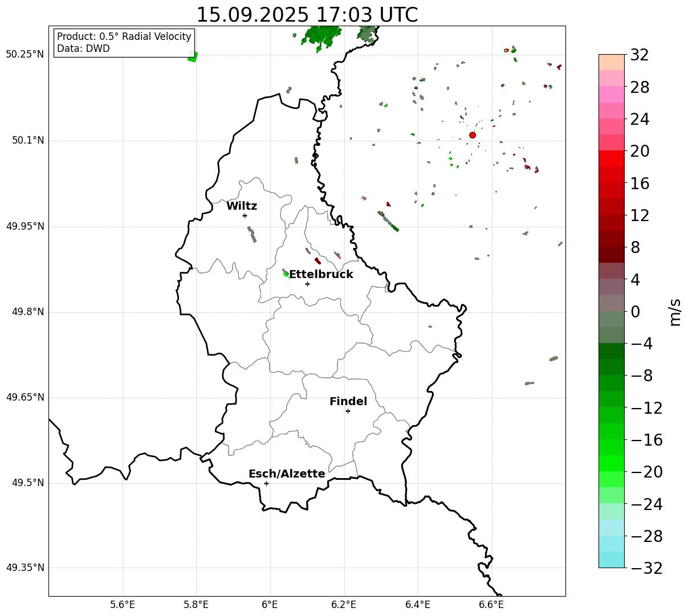Screen dimensions: 688x616
Task: Click the Esch/Alzette station cross marker
Action: tap(266, 483)
